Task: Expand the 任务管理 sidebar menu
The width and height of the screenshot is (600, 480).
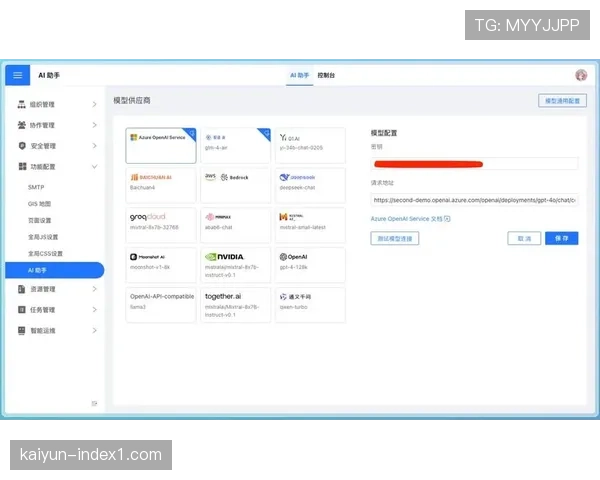Action: pos(55,310)
